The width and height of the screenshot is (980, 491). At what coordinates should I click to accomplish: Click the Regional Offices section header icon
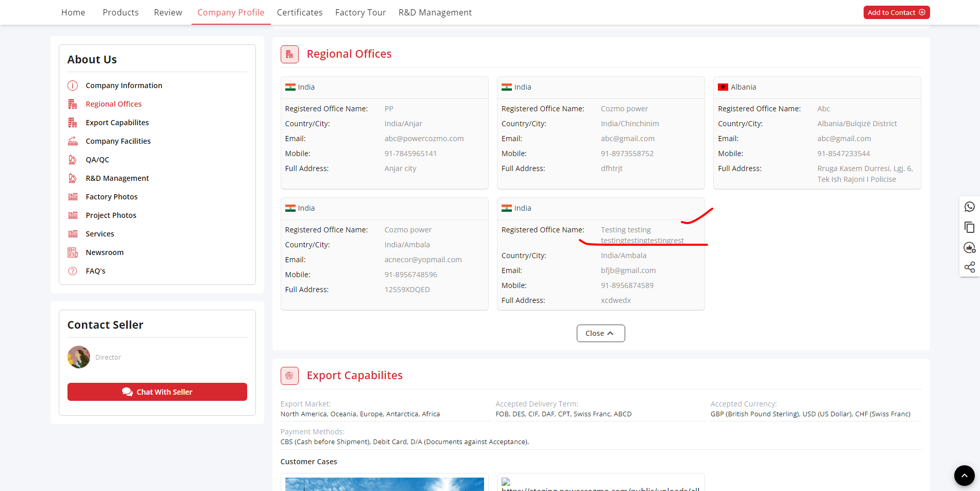coord(289,54)
